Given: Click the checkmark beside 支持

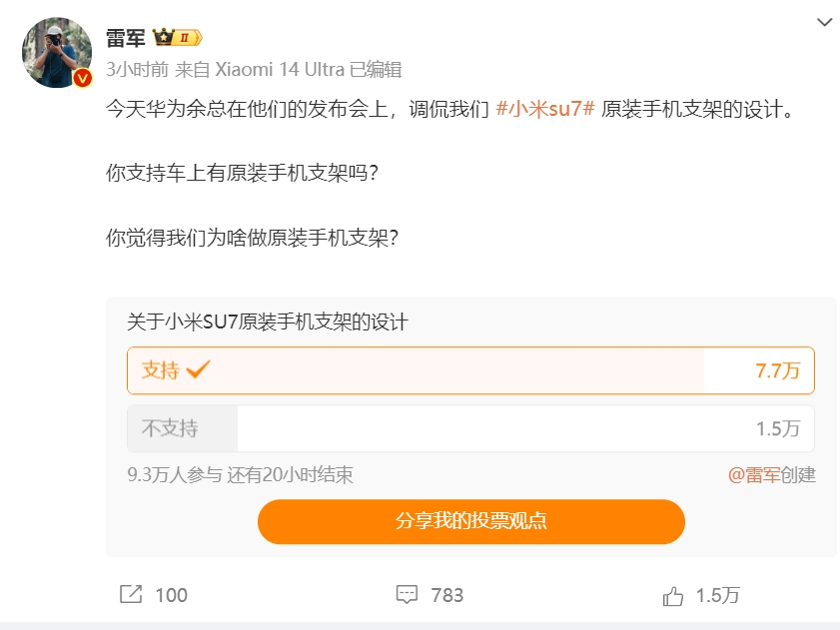Looking at the screenshot, I should 198,370.
